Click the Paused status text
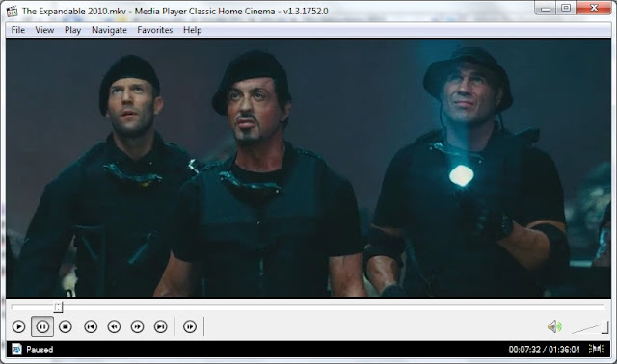Viewport: 617px width, 364px height. coord(40,350)
